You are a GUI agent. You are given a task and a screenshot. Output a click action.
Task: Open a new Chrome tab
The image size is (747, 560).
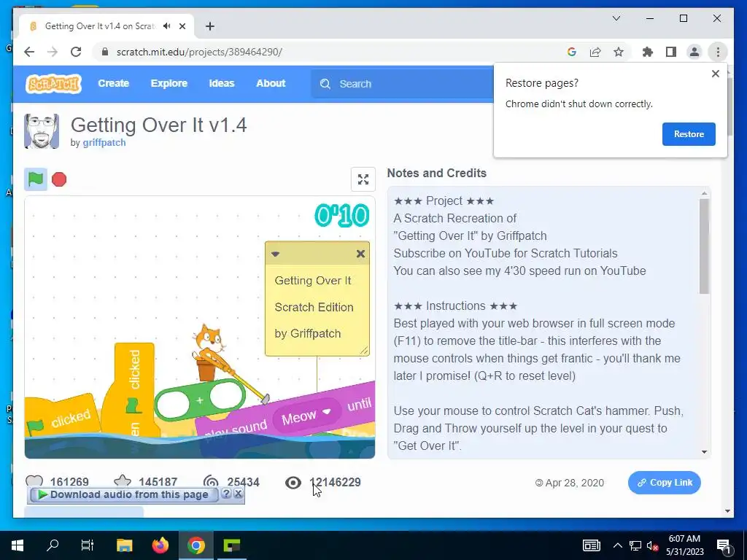(x=209, y=26)
